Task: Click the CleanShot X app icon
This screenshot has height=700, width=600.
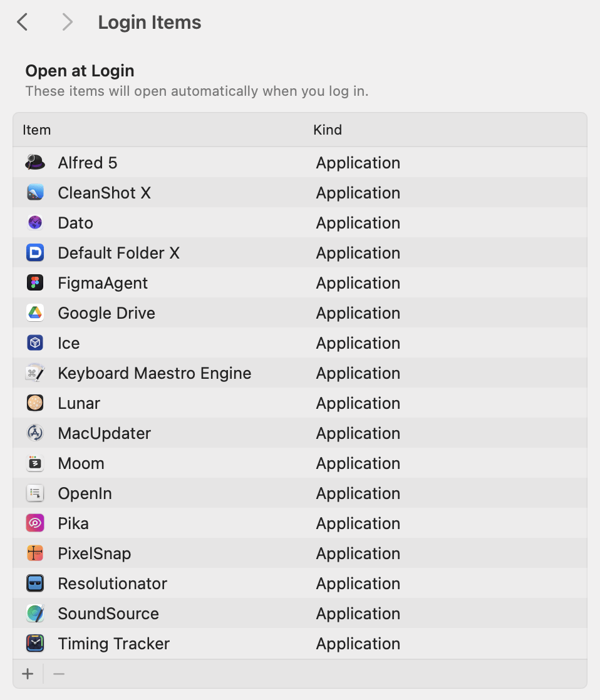Action: pos(35,192)
